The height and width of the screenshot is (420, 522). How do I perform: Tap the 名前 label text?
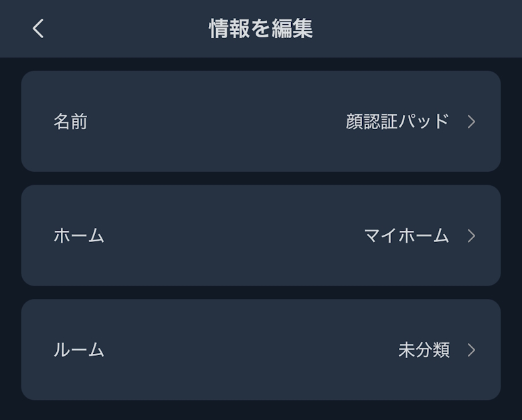click(70, 122)
